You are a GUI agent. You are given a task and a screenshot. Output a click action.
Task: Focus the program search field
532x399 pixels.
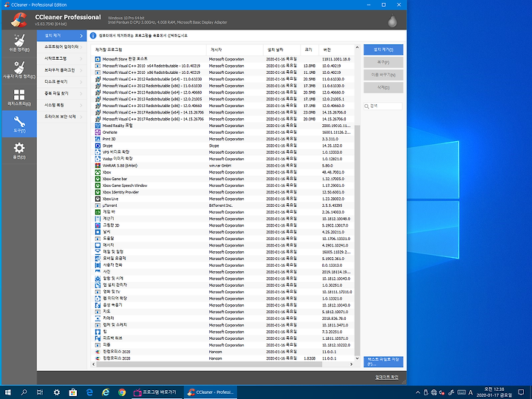[x=383, y=106]
